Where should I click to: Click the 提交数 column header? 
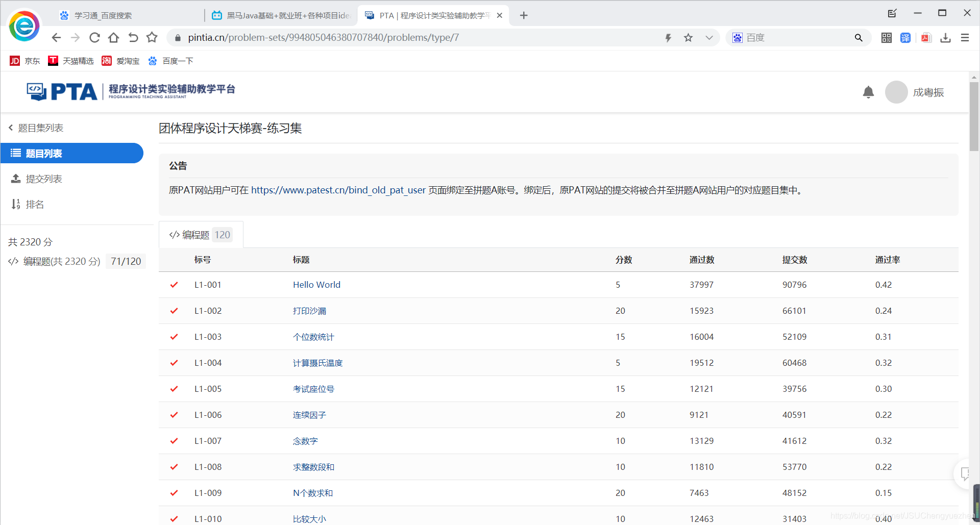tap(795, 260)
